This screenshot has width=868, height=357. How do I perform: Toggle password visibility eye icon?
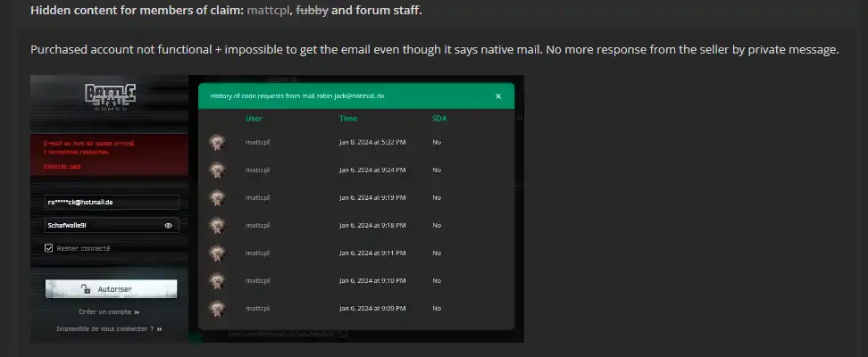pos(168,226)
